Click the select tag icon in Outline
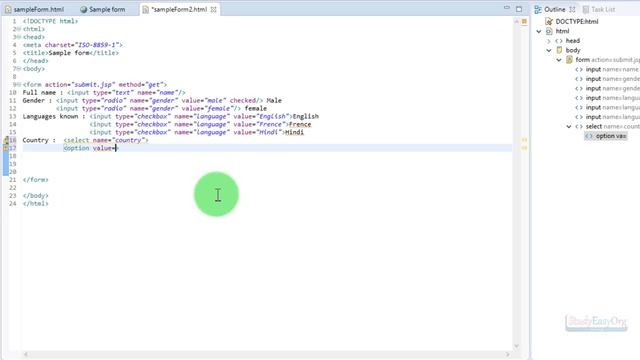 pyautogui.click(x=579, y=127)
